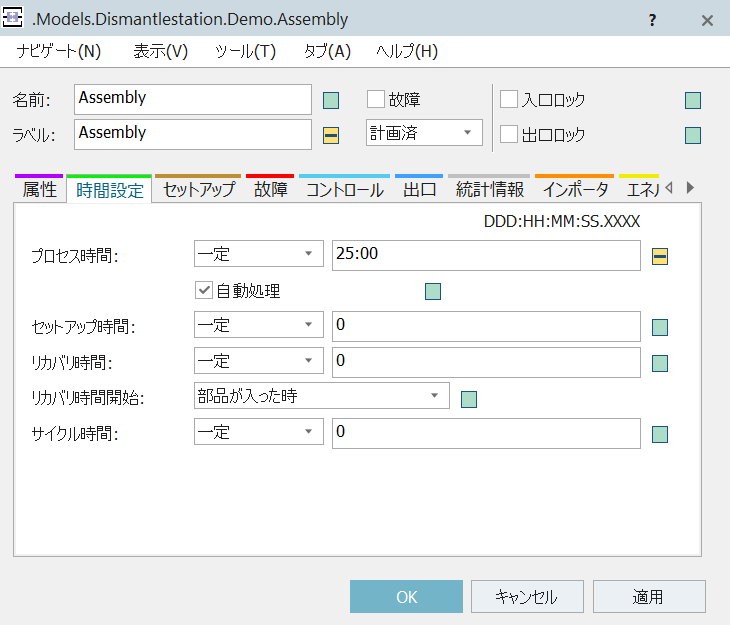
Task: Toggle inheritance square beside セットアップ時間
Action: coord(660,327)
